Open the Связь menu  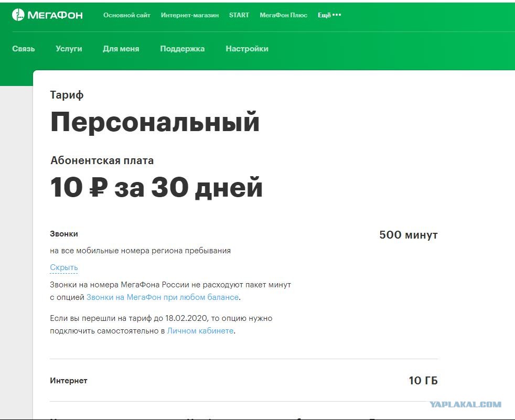(23, 49)
